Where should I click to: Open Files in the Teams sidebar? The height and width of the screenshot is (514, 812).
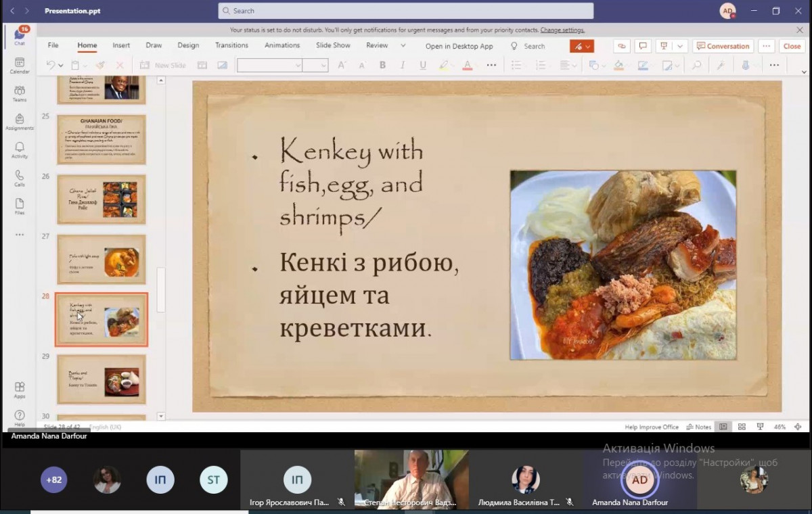20,206
